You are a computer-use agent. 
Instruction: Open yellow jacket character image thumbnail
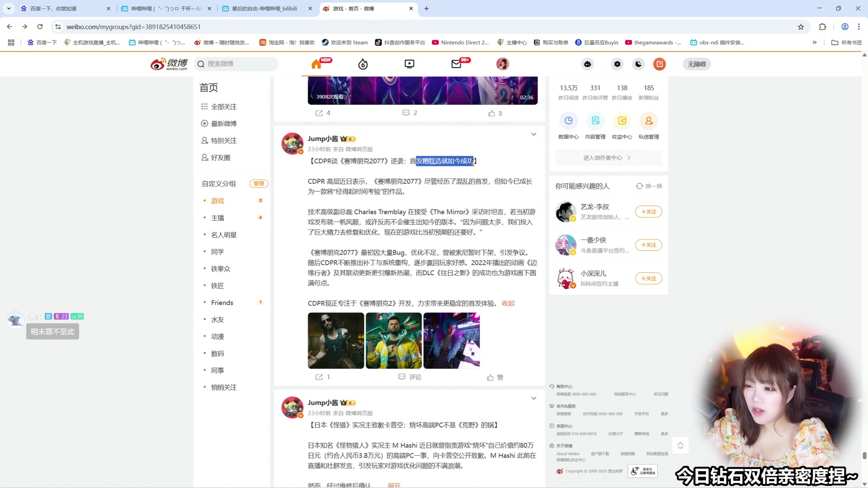coord(394,341)
